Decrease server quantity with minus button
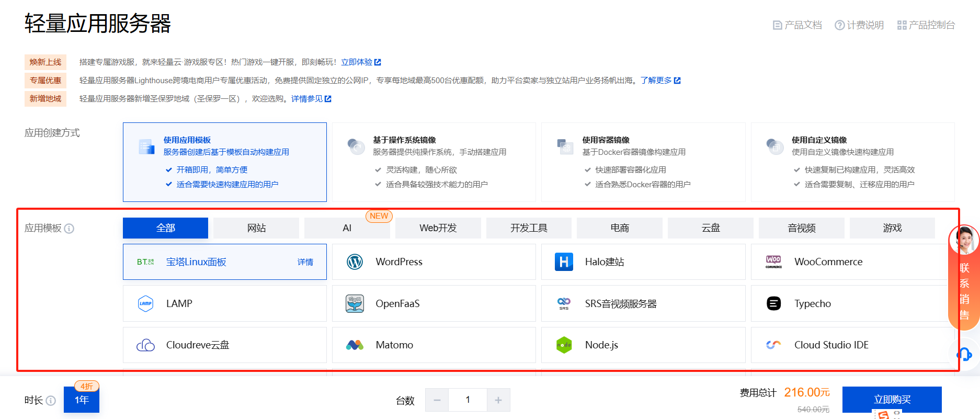 [x=437, y=400]
